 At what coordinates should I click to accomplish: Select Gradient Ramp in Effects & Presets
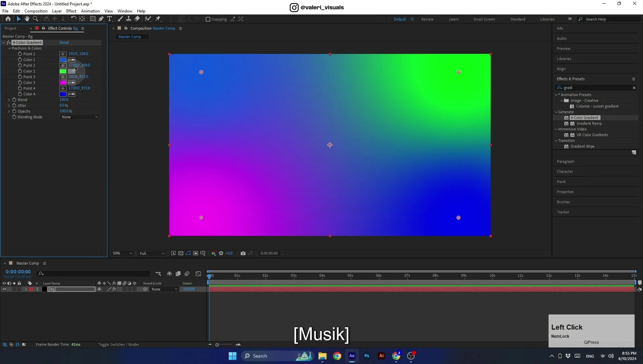tap(589, 123)
